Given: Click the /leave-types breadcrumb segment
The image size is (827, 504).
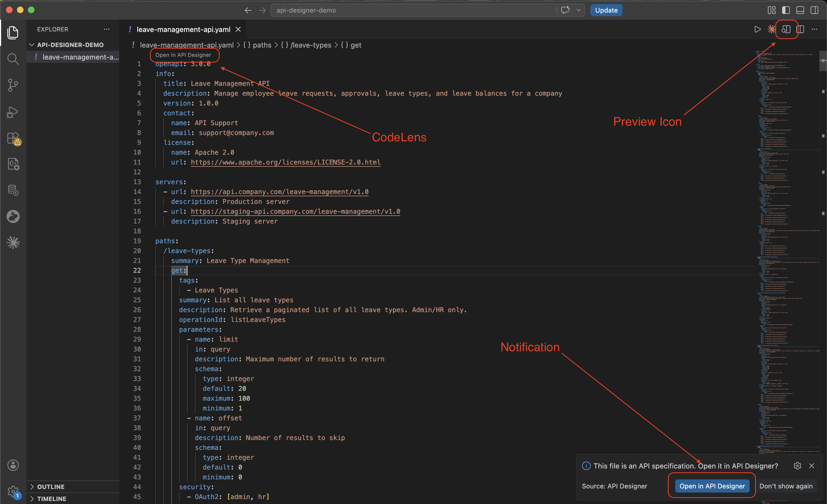Looking at the screenshot, I should click(306, 45).
